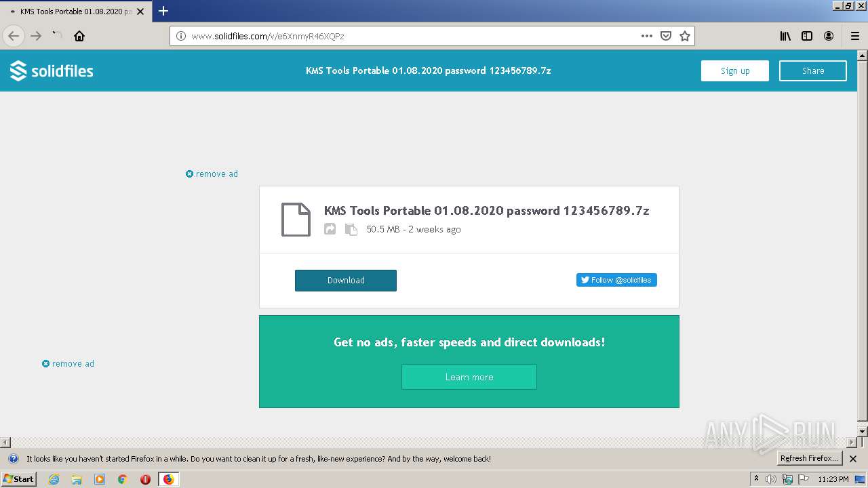Bookmark this page with star icon
This screenshot has height=488, width=868.
(685, 36)
